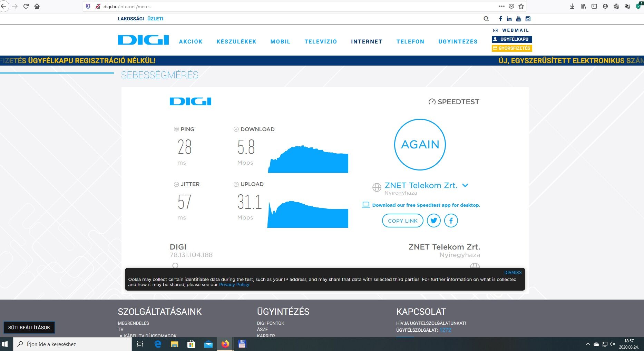
Task: Open the MOBIL menu
Action: pos(280,41)
